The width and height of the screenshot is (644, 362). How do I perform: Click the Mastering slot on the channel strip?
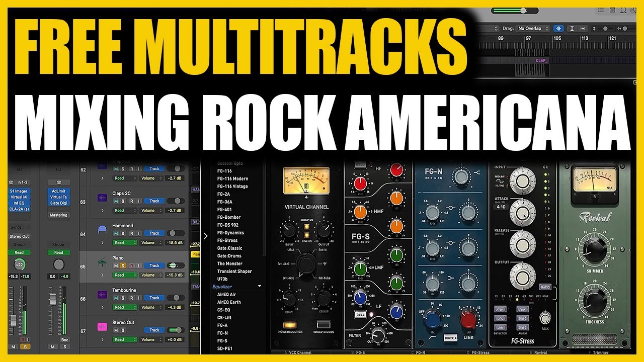point(59,215)
